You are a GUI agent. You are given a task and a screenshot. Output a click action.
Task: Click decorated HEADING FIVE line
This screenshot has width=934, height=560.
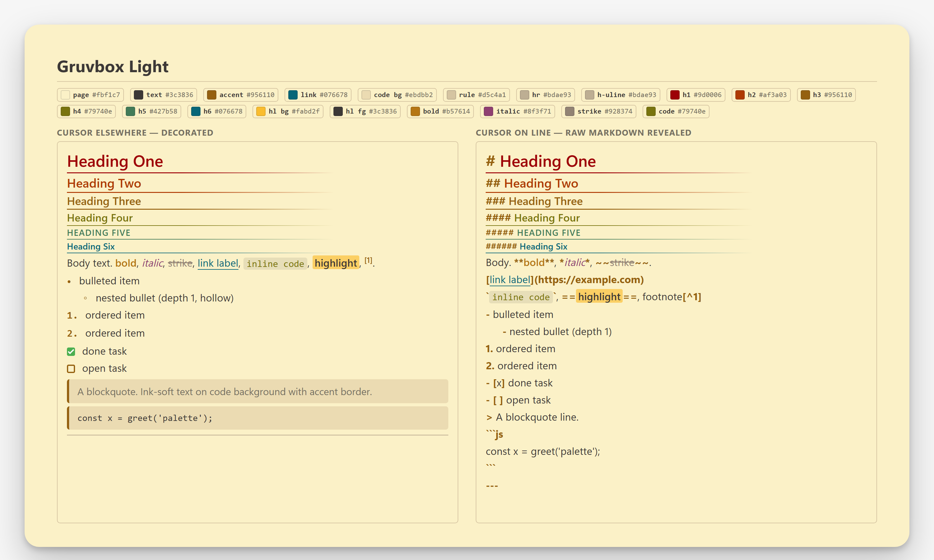point(99,233)
